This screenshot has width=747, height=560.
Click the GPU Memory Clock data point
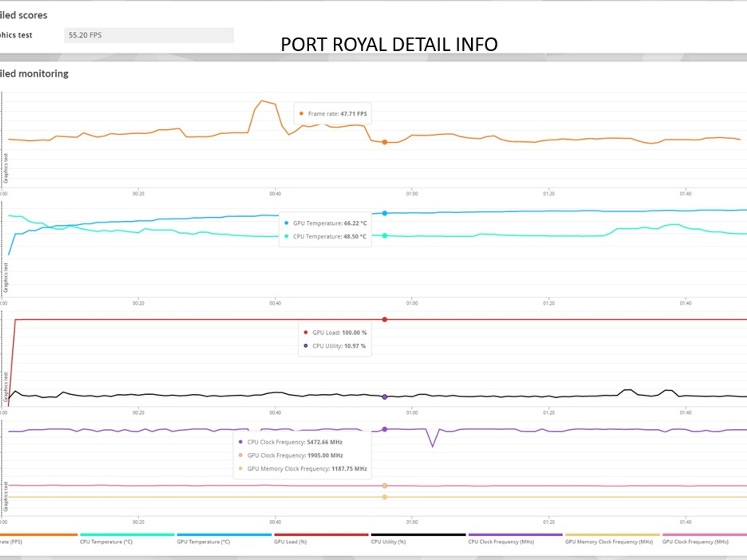click(x=384, y=497)
